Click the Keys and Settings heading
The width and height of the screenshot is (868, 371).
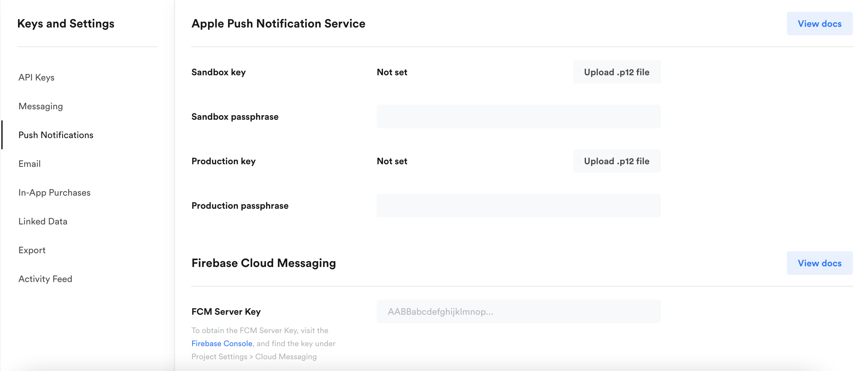(66, 24)
